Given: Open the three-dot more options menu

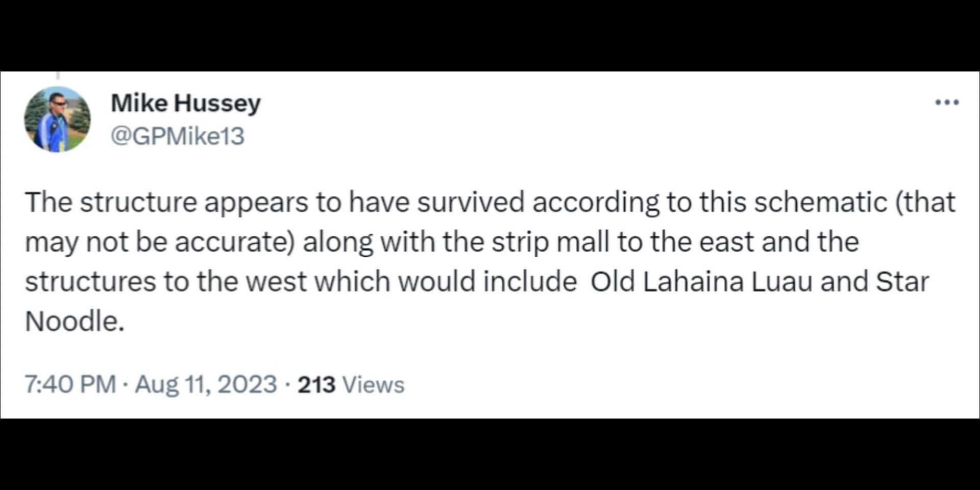Looking at the screenshot, I should 947,103.
